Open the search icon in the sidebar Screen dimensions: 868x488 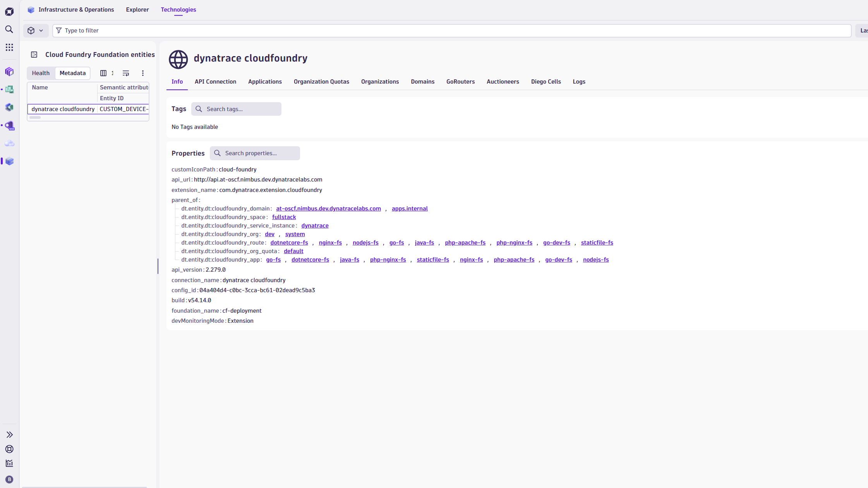tap(9, 29)
